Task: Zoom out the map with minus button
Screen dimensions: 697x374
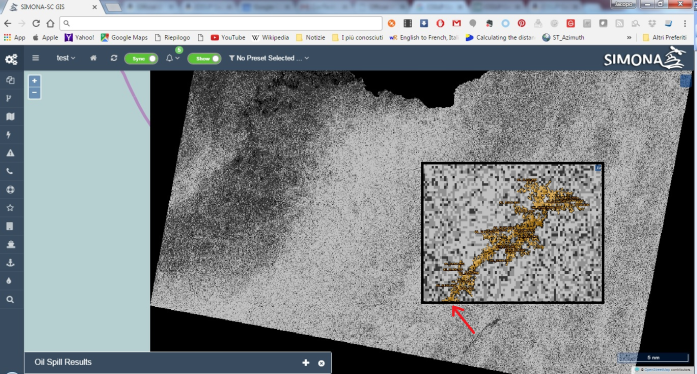Action: click(35, 92)
